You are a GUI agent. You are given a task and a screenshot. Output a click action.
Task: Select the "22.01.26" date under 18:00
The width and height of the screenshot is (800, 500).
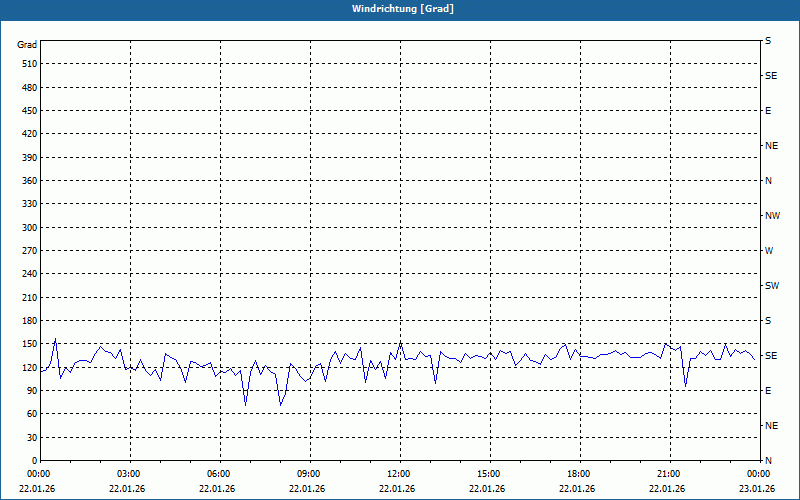tap(577, 489)
